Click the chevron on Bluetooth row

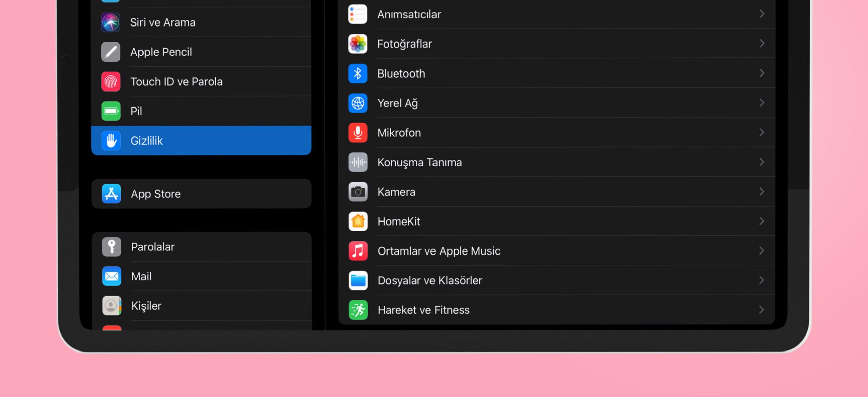[x=762, y=73]
